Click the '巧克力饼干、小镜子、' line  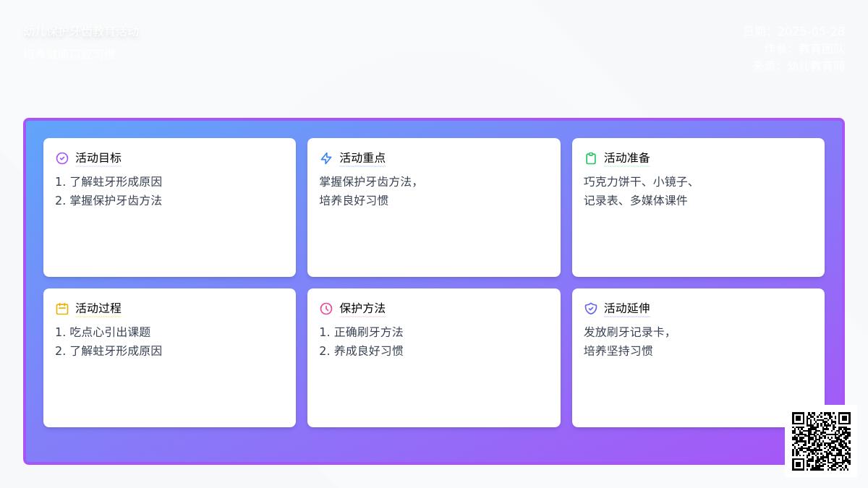[x=640, y=182]
